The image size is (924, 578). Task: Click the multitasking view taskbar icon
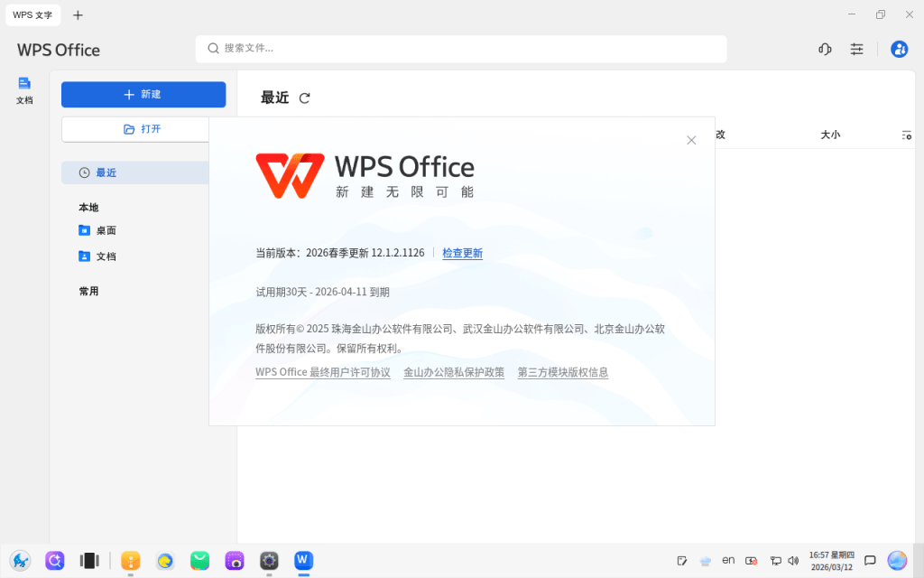pyautogui.click(x=89, y=560)
